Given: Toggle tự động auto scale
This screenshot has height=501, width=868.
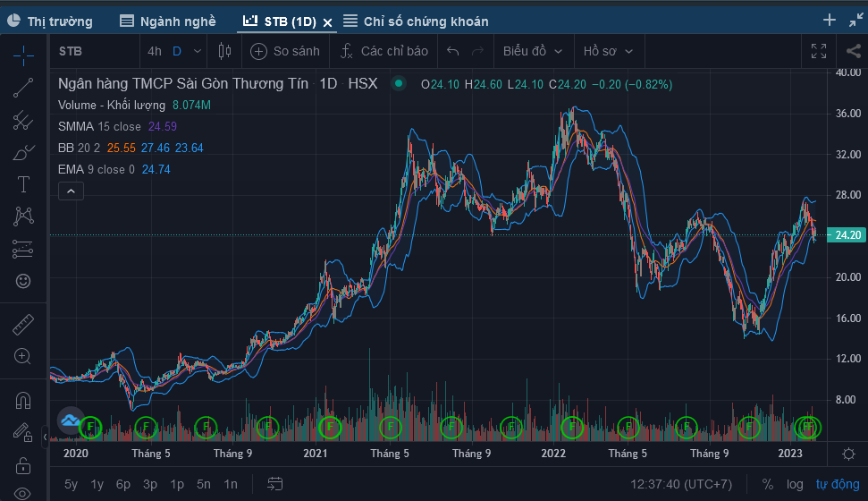Looking at the screenshot, I should tap(838, 484).
